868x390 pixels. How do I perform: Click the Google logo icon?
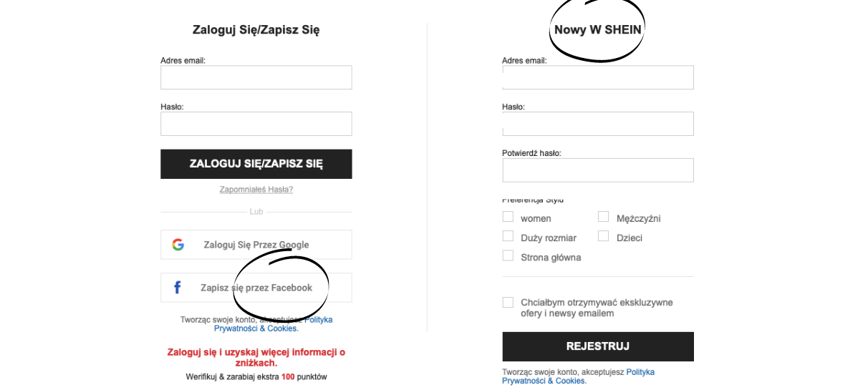coord(178,245)
